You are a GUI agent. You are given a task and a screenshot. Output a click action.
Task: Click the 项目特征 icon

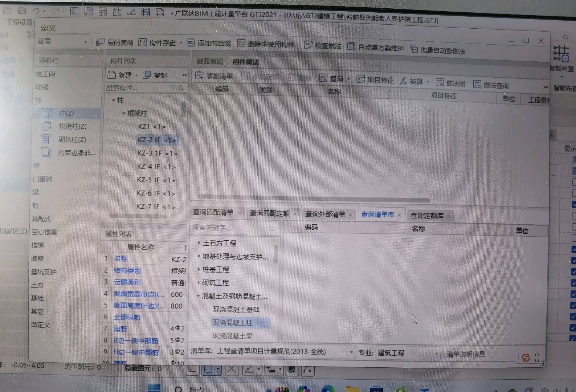pos(360,79)
